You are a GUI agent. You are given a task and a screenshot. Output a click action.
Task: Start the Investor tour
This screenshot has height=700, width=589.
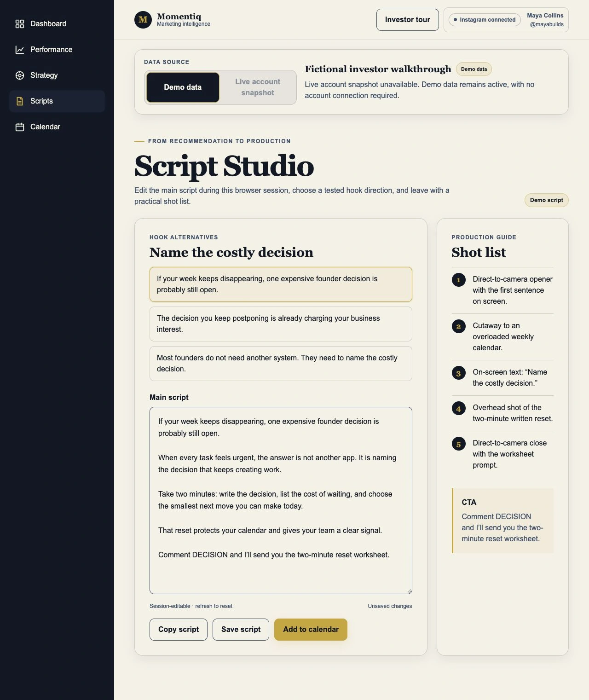point(408,20)
